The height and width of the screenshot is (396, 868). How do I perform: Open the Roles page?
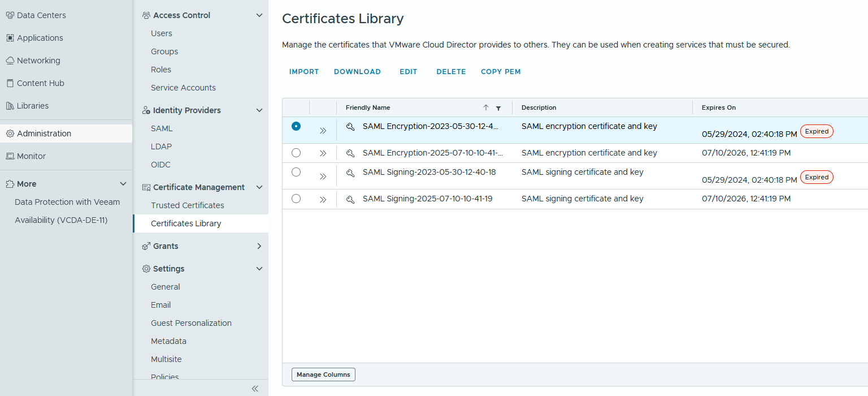coord(161,70)
